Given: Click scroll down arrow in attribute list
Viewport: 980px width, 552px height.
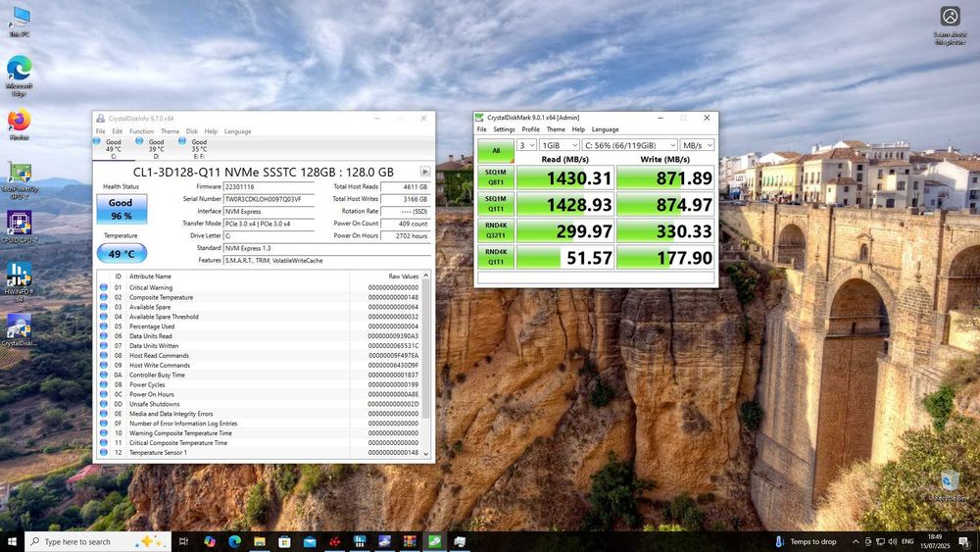Looking at the screenshot, I should [426, 454].
